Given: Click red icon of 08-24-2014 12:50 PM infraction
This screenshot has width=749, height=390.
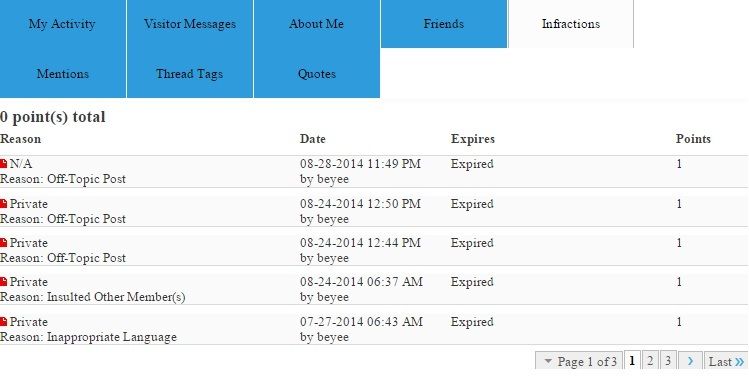Looking at the screenshot, I should click(x=3, y=204).
